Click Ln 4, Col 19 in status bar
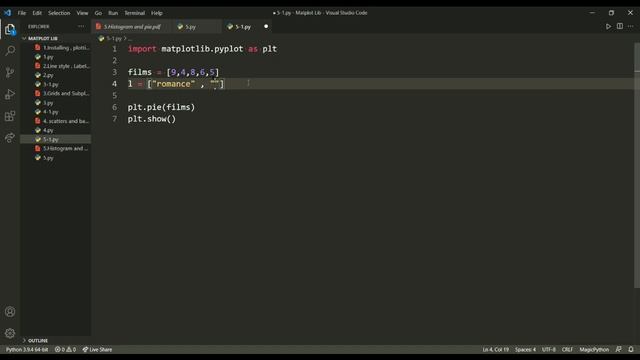 [496, 349]
